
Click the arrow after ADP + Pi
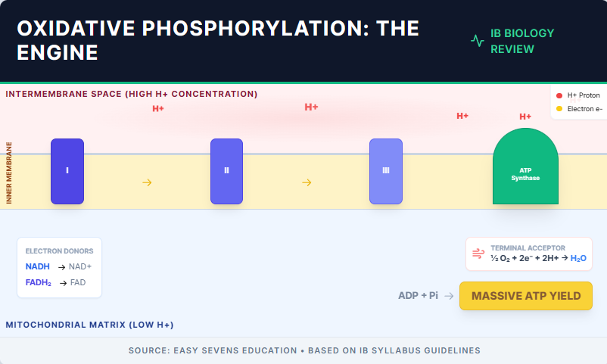point(449,296)
